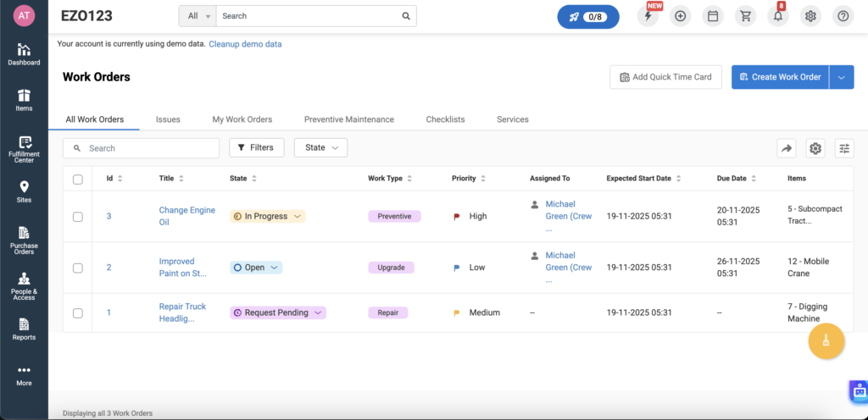
Task: Select the checkbox for work order 3
Action: (x=78, y=217)
